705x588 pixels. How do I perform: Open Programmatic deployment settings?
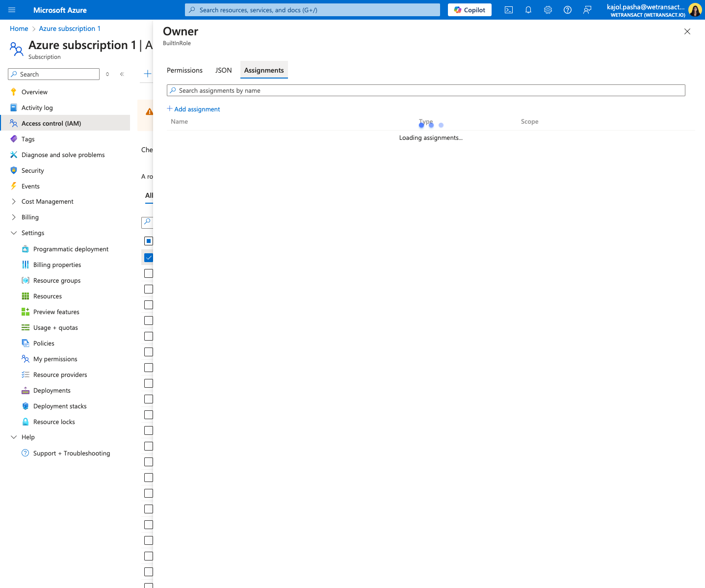[x=71, y=249]
